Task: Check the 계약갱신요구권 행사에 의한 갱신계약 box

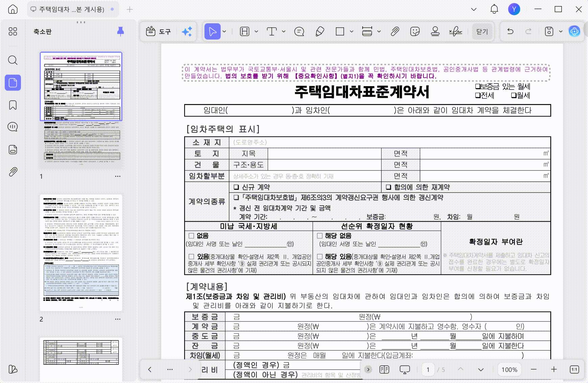Action: [x=236, y=197]
